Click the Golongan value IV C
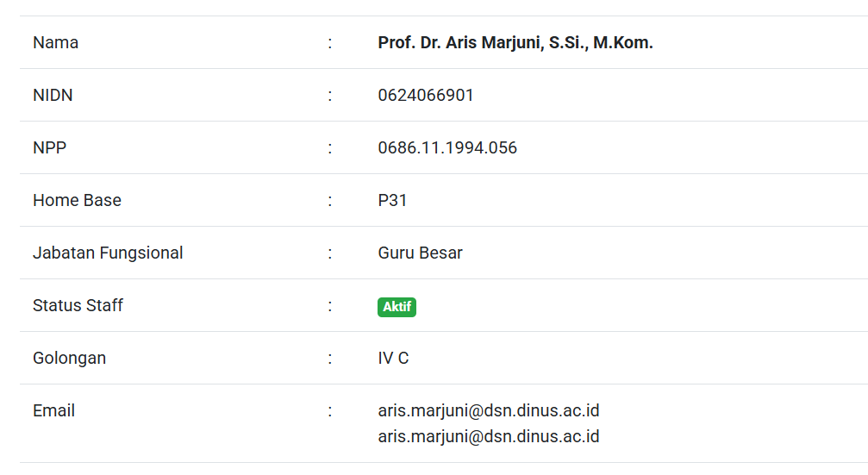The width and height of the screenshot is (868, 475). coord(393,358)
